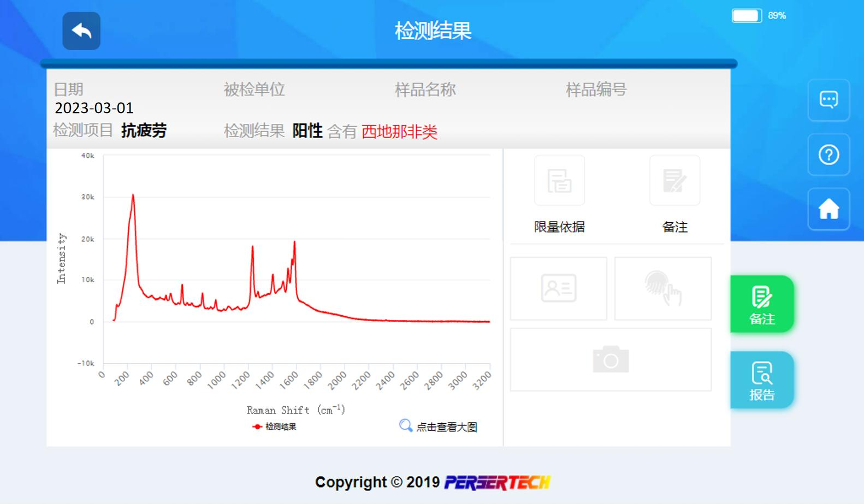
Task: Select the fingerprint touch icon tile
Action: click(x=662, y=288)
